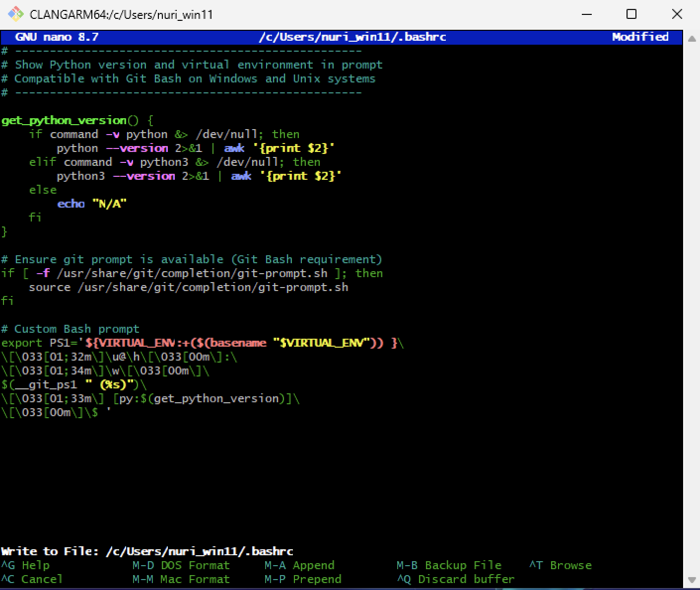
Task: Click the .bashrc file path in header
Action: tap(352, 37)
